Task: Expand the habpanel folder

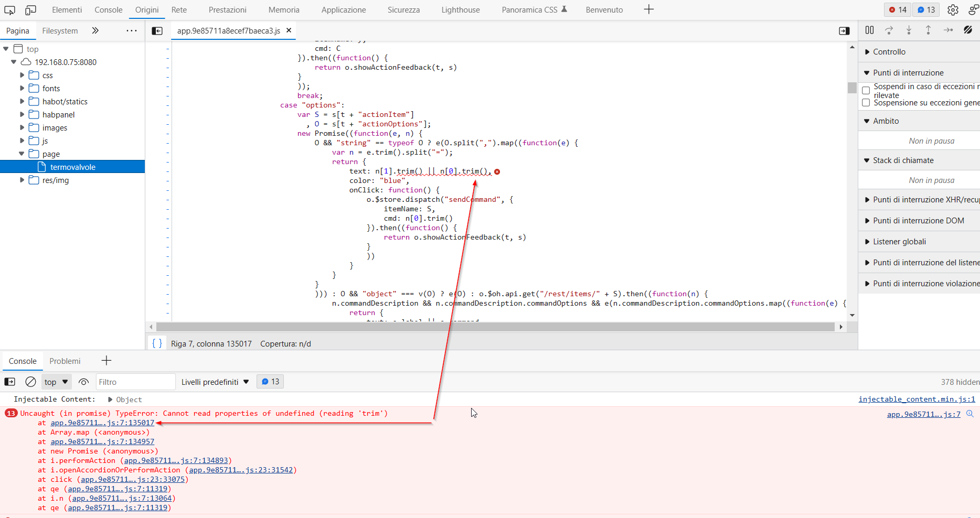Action: tap(22, 115)
